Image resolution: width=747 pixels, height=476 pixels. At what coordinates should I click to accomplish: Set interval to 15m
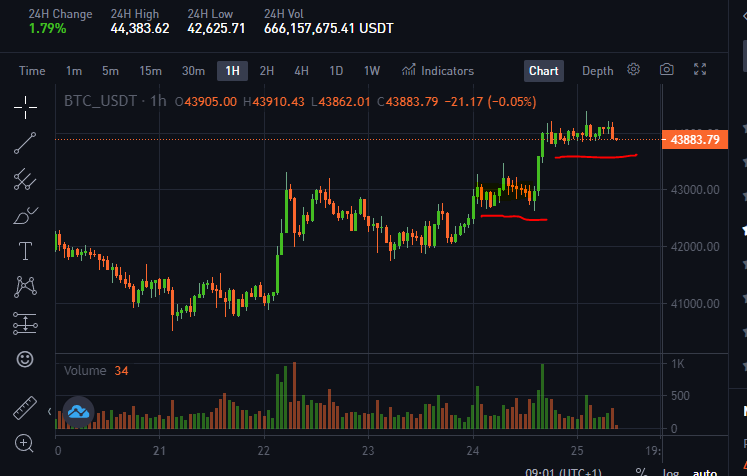pyautogui.click(x=151, y=71)
